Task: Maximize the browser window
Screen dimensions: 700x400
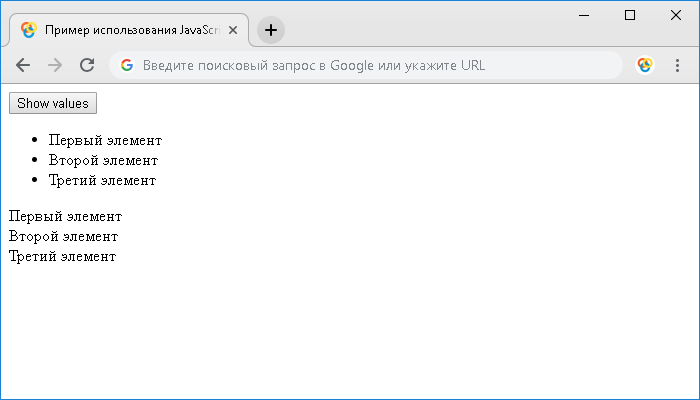Action: (x=629, y=15)
